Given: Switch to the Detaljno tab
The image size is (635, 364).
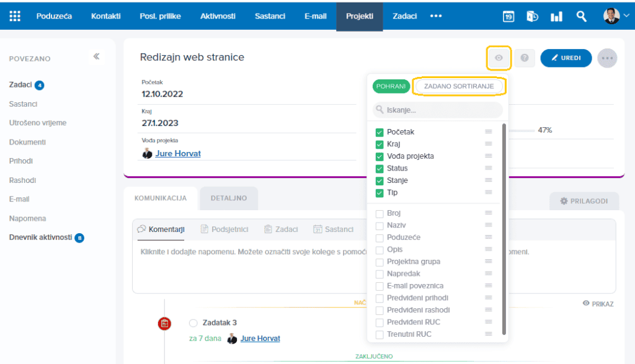Looking at the screenshot, I should [229, 198].
